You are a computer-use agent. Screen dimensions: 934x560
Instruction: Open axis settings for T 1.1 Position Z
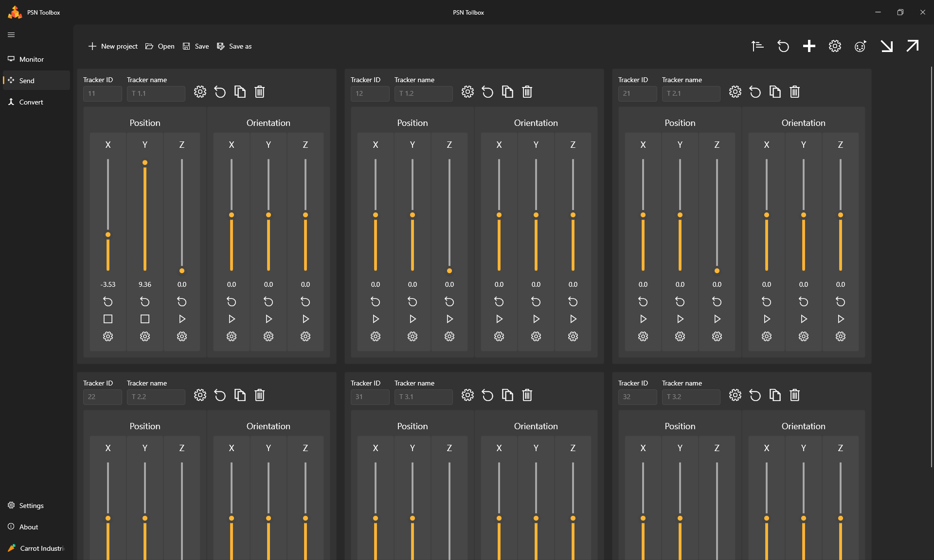[182, 336]
